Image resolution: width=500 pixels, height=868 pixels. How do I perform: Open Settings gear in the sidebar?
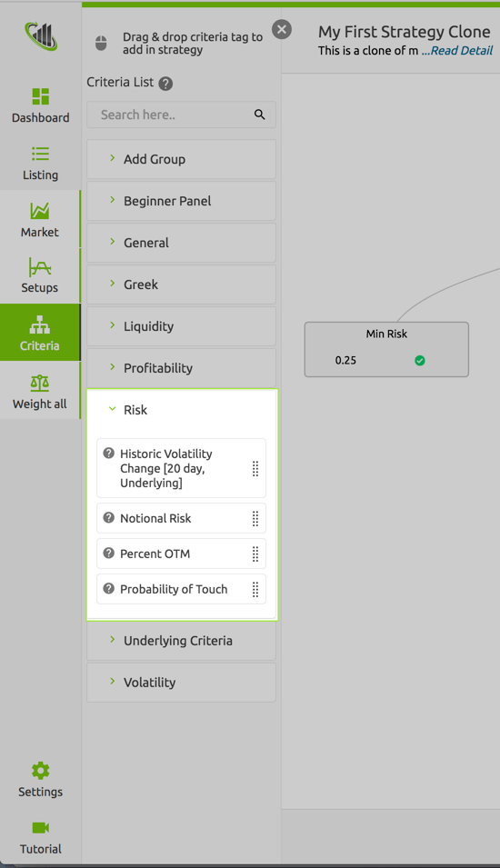pyautogui.click(x=40, y=771)
